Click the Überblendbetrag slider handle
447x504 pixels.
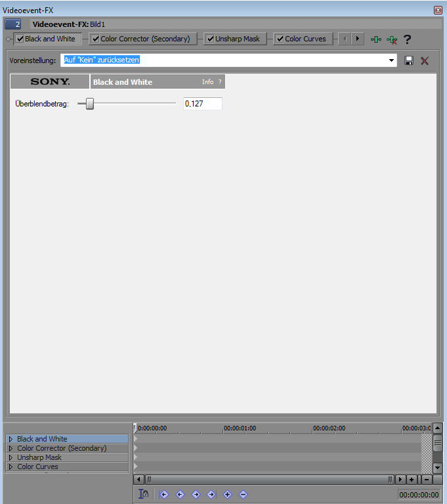(90, 104)
